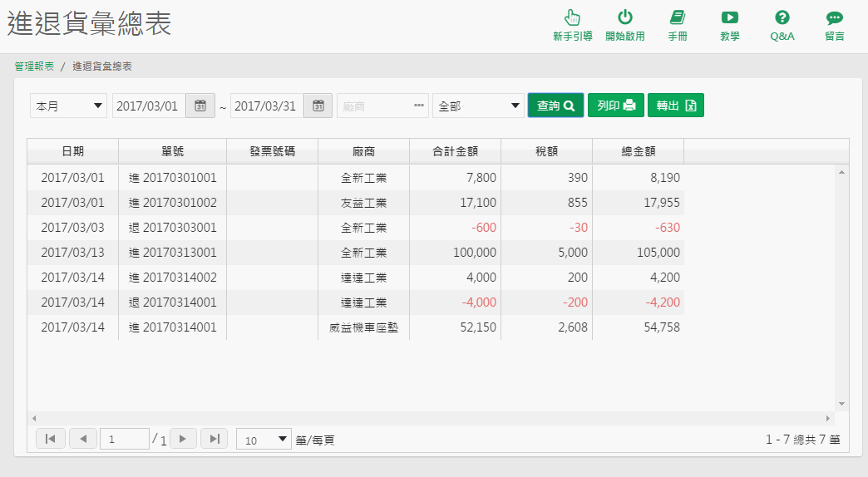The height and width of the screenshot is (477, 868).
Task: Select row 進 20170313001
Action: click(x=355, y=253)
